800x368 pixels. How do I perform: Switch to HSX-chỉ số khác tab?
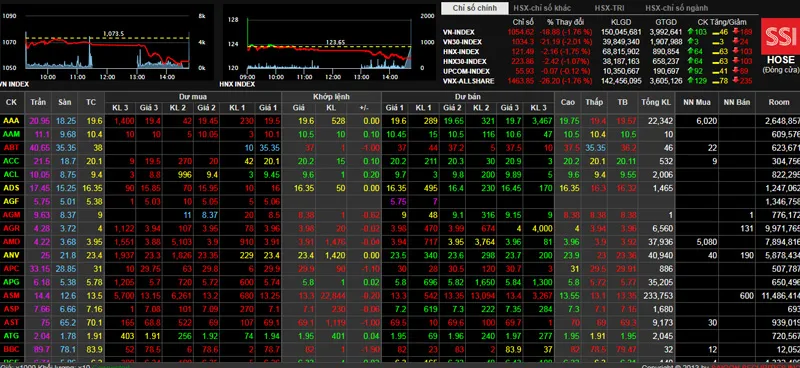click(x=542, y=8)
